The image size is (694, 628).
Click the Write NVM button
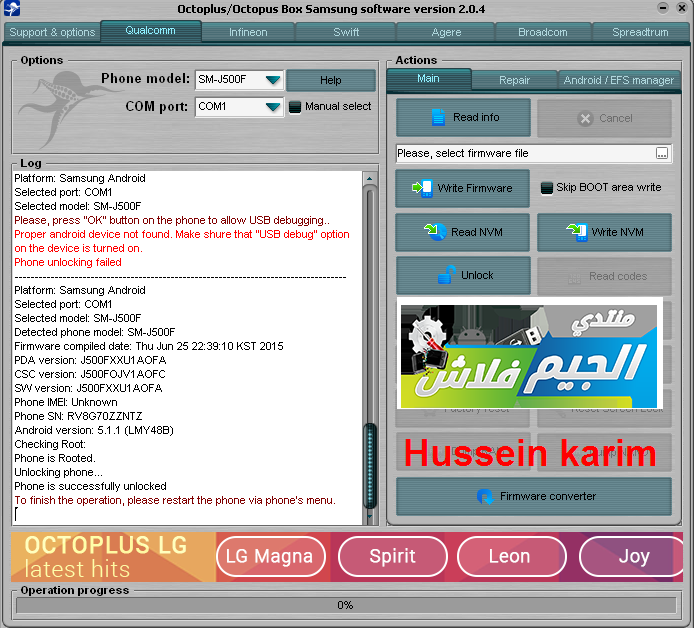coord(605,232)
